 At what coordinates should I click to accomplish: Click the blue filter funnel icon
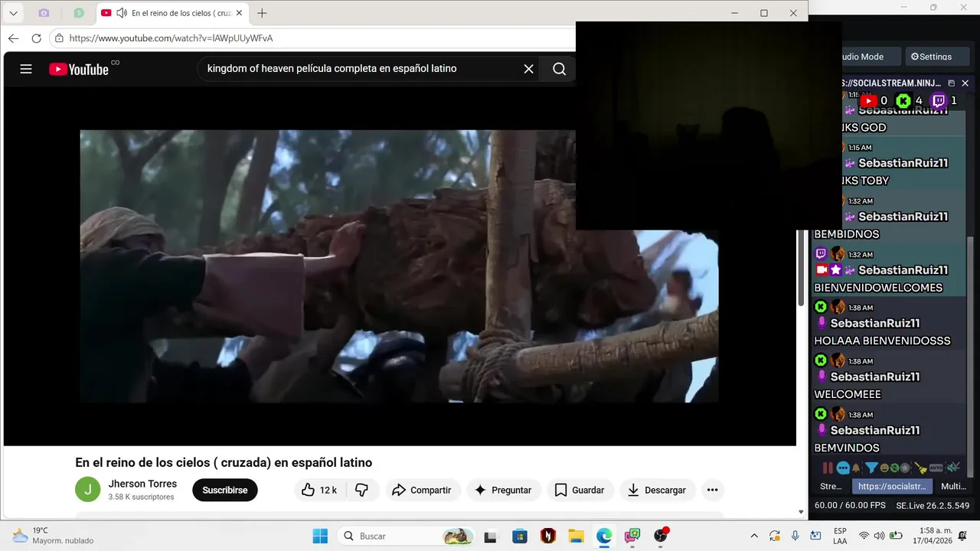pyautogui.click(x=871, y=468)
